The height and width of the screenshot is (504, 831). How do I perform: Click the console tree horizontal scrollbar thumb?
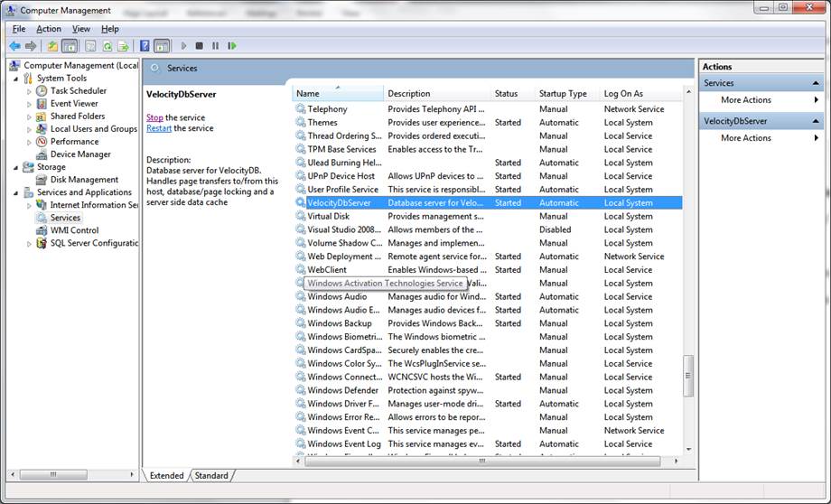[53, 474]
